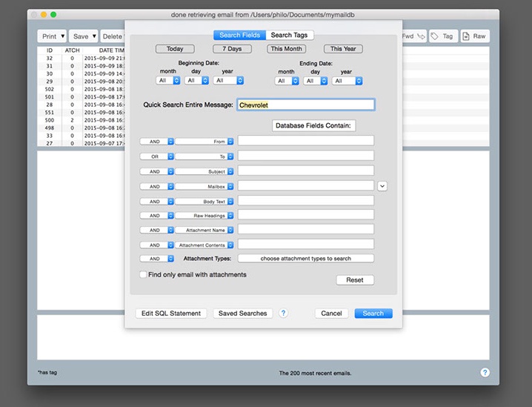Click the Raw message view button

[475, 36]
